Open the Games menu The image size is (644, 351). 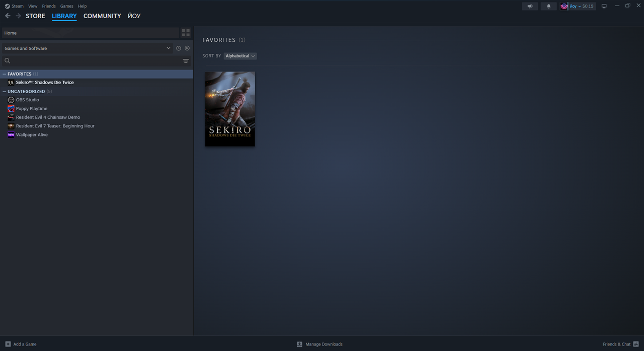point(66,6)
